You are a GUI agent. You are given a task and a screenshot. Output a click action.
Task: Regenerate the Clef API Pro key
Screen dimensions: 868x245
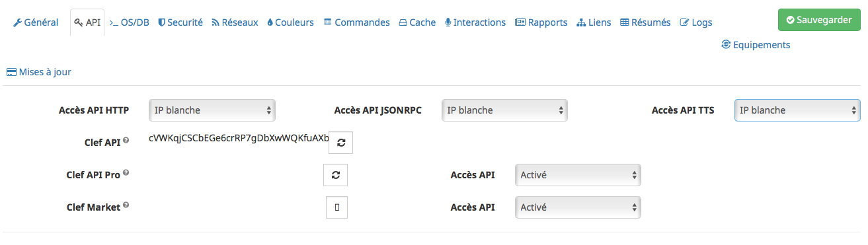tap(335, 175)
